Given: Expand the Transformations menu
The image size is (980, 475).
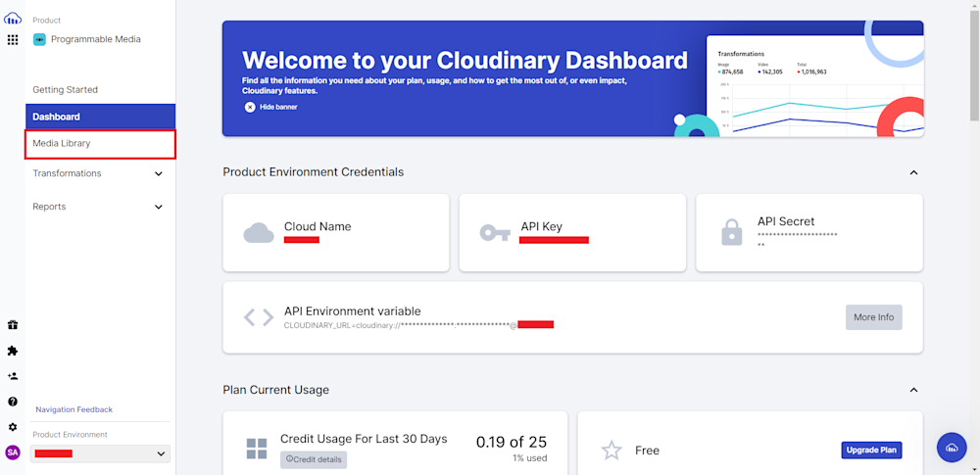Looking at the screenshot, I should coord(98,173).
